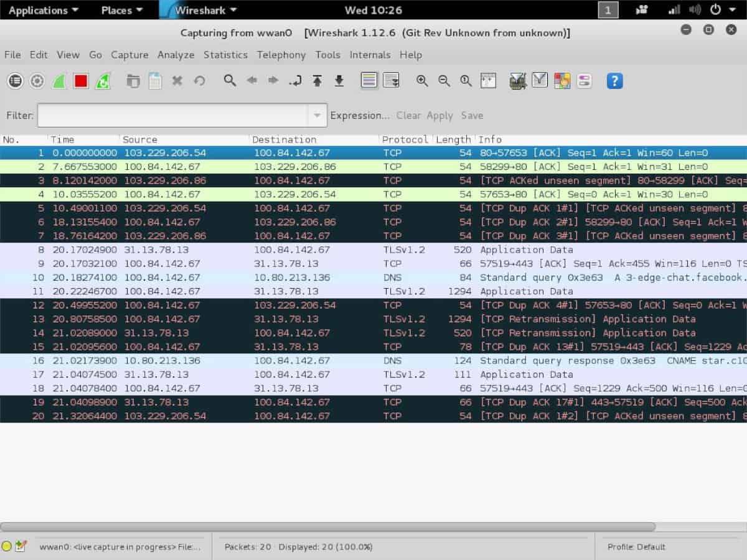The width and height of the screenshot is (747, 560).
Task: Reset the zoom to normal size
Action: click(x=466, y=81)
